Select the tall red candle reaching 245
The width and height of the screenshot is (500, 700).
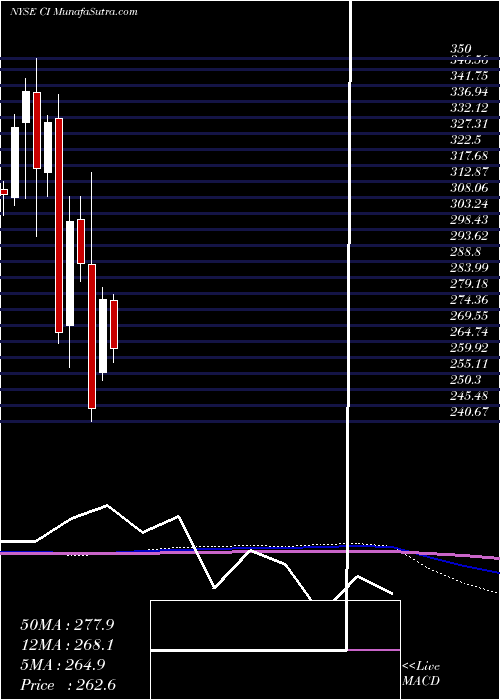[x=92, y=336]
